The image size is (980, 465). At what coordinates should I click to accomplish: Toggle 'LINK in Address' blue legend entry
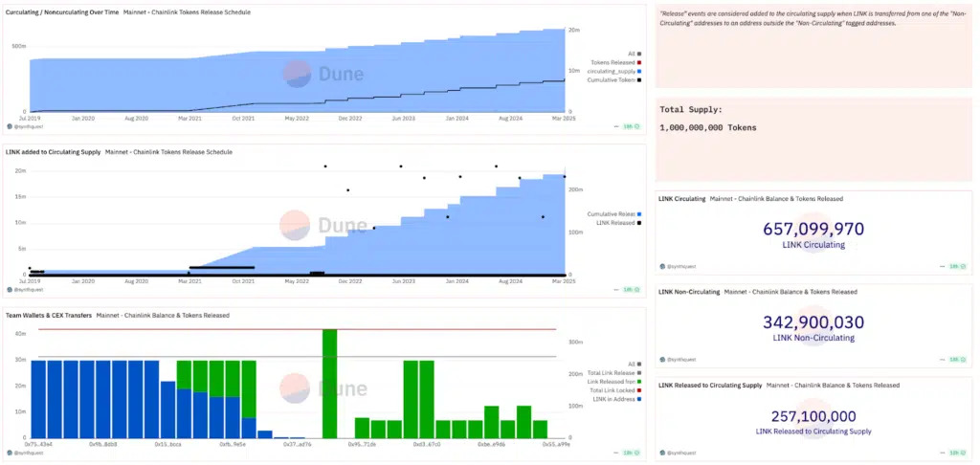617,399
